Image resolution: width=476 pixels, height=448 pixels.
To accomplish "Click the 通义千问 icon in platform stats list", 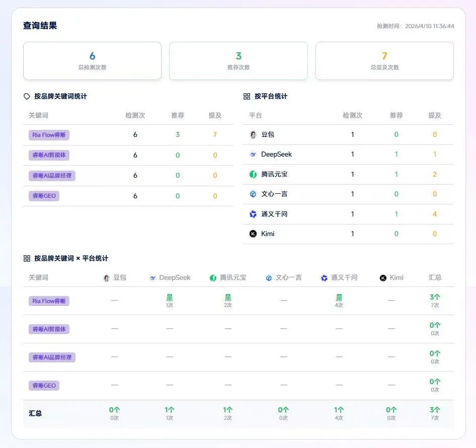I will tap(253, 214).
